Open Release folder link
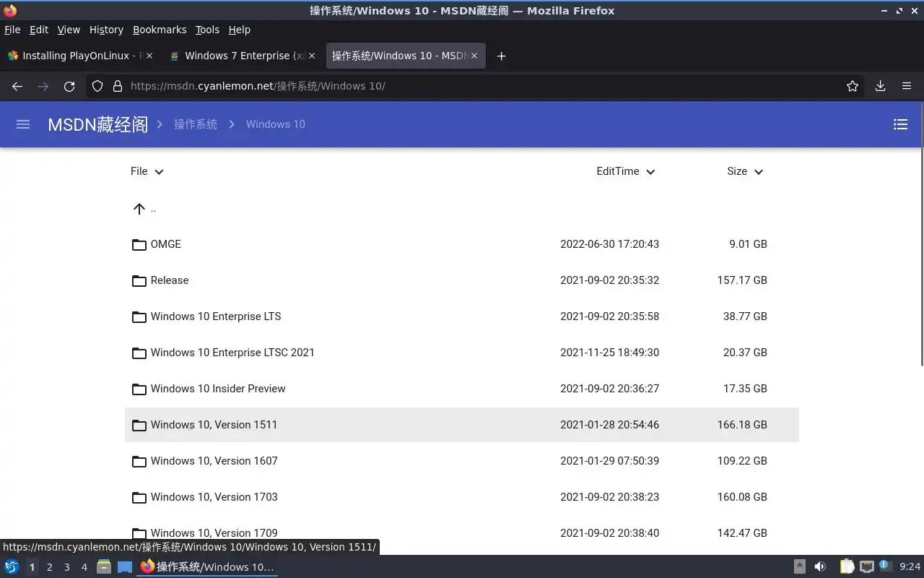Image resolution: width=924 pixels, height=578 pixels. pos(170,280)
